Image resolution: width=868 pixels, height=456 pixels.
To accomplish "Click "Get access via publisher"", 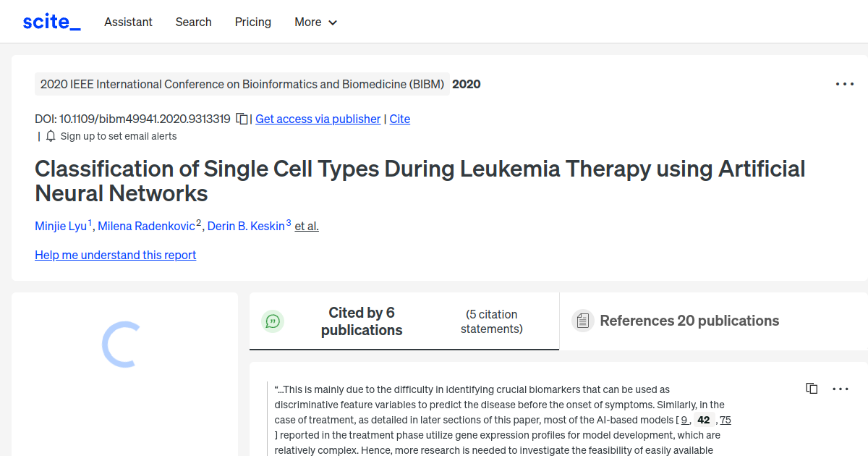I will tap(318, 119).
